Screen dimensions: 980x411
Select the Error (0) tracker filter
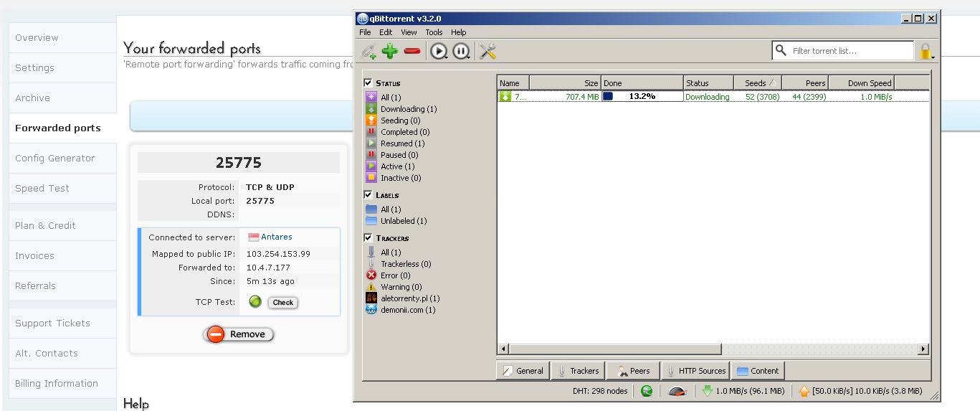click(x=396, y=275)
